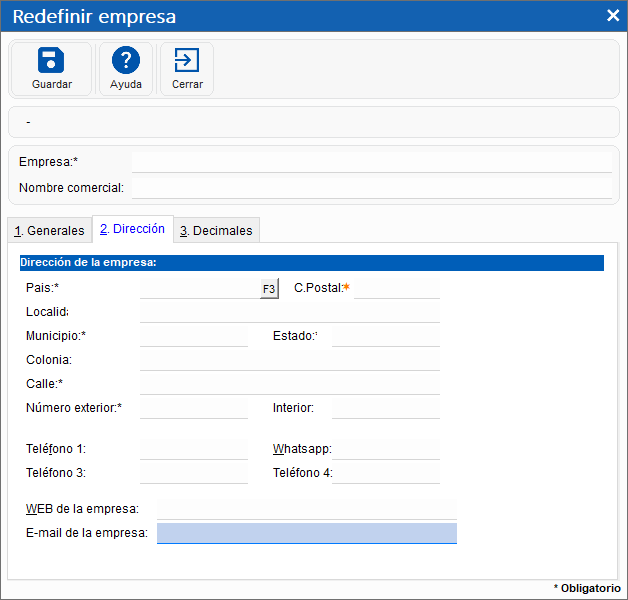Viewport: 628px width, 600px height.
Task: Close the Redefinir empresa window
Action: pos(613,16)
